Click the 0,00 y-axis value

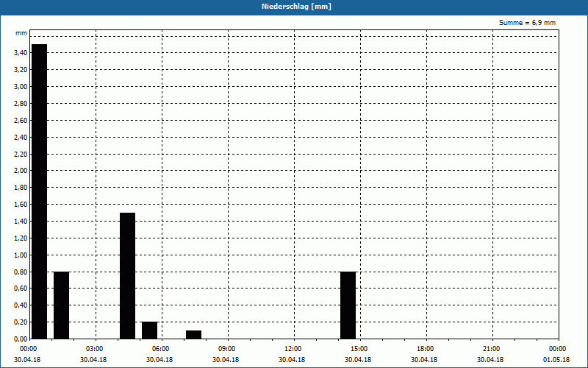(21, 339)
